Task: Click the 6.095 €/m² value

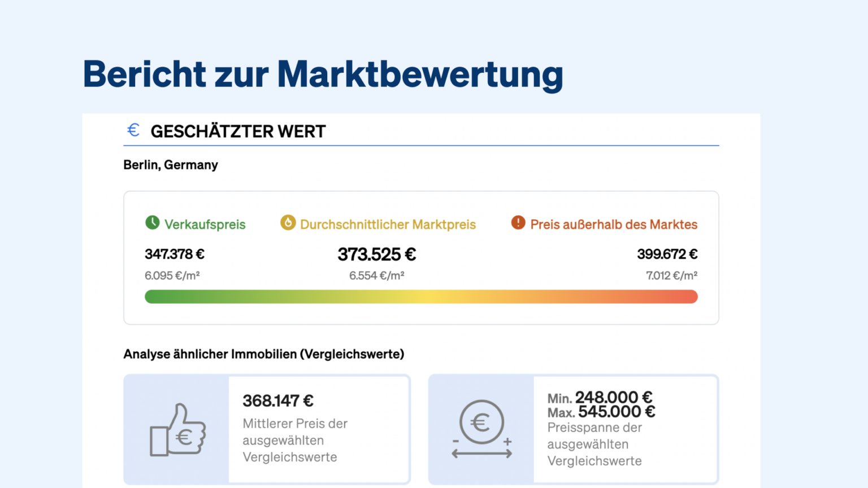Action: [x=172, y=276]
